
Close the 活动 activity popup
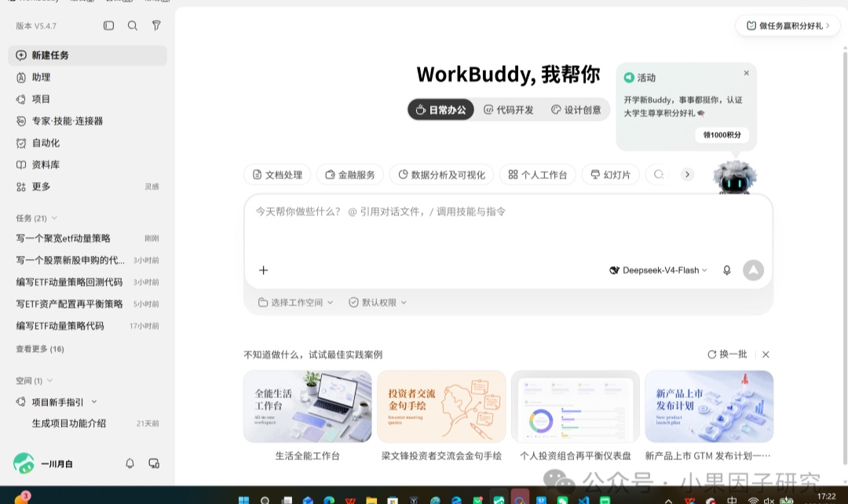747,73
